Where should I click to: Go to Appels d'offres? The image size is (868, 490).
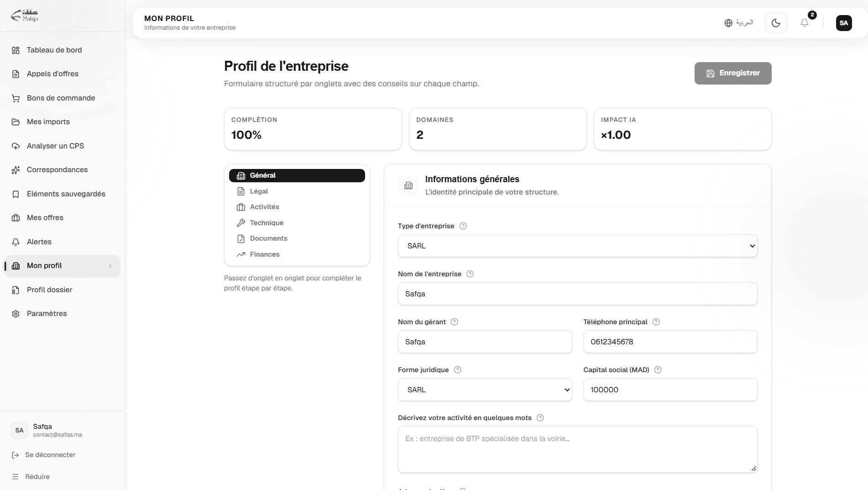63,74
